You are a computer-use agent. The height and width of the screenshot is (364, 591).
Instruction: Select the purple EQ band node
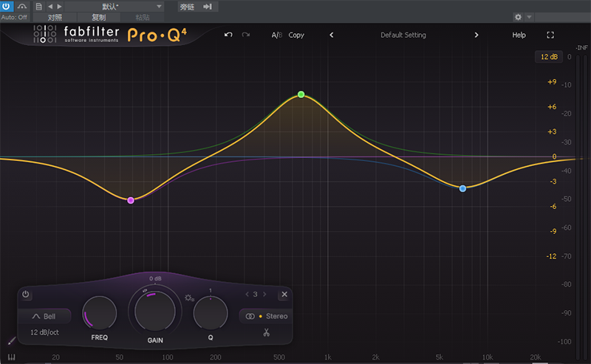pyautogui.click(x=131, y=201)
